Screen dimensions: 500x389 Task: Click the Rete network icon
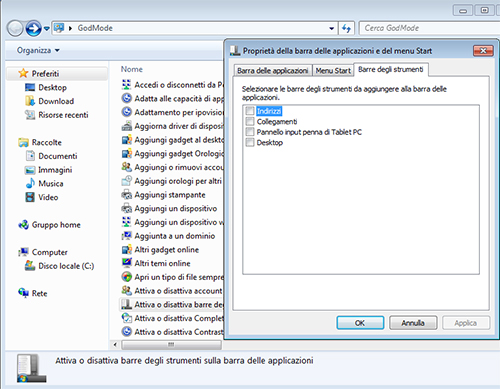tap(23, 293)
